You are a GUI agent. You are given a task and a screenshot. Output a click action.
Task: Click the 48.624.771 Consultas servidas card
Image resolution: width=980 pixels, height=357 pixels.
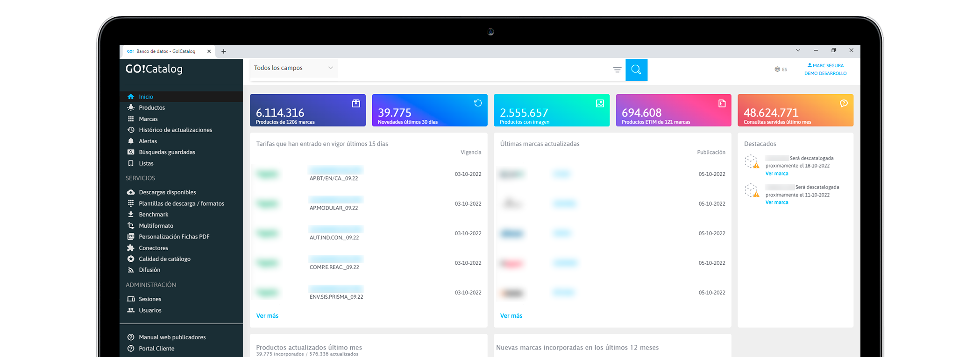795,110
